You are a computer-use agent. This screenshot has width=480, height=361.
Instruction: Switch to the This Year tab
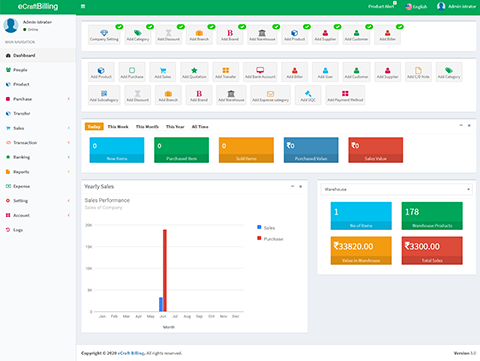[175, 127]
